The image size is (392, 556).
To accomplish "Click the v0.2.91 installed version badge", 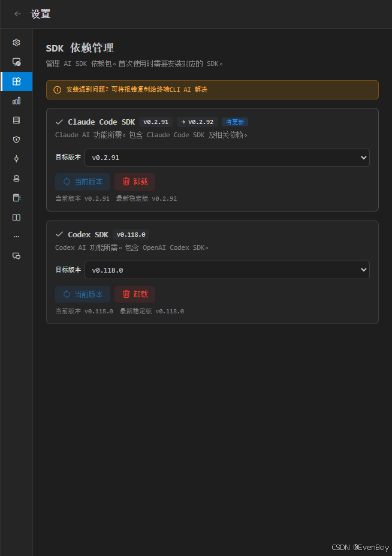I will [156, 122].
